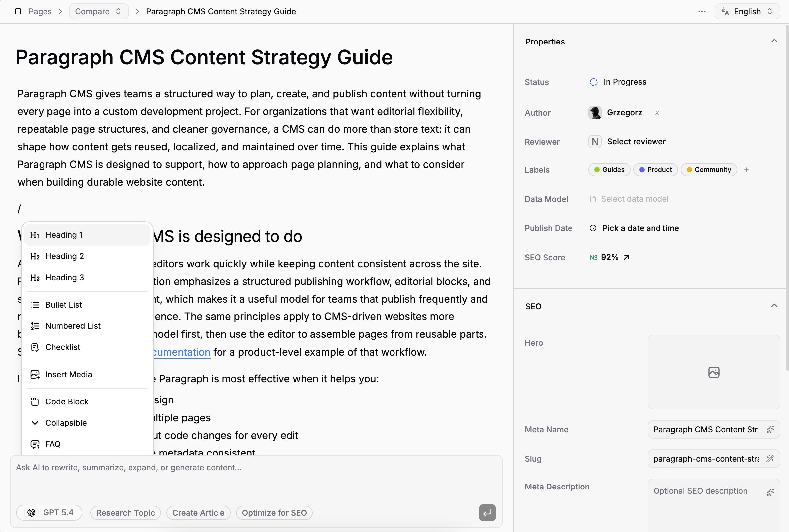The width and height of the screenshot is (789, 532).
Task: Add a new label with plus icon
Action: point(746,170)
